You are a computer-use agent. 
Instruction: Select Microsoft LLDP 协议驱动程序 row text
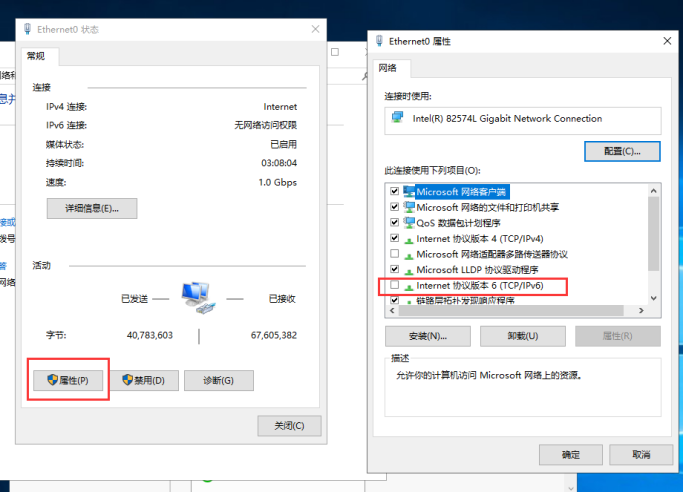(477, 270)
